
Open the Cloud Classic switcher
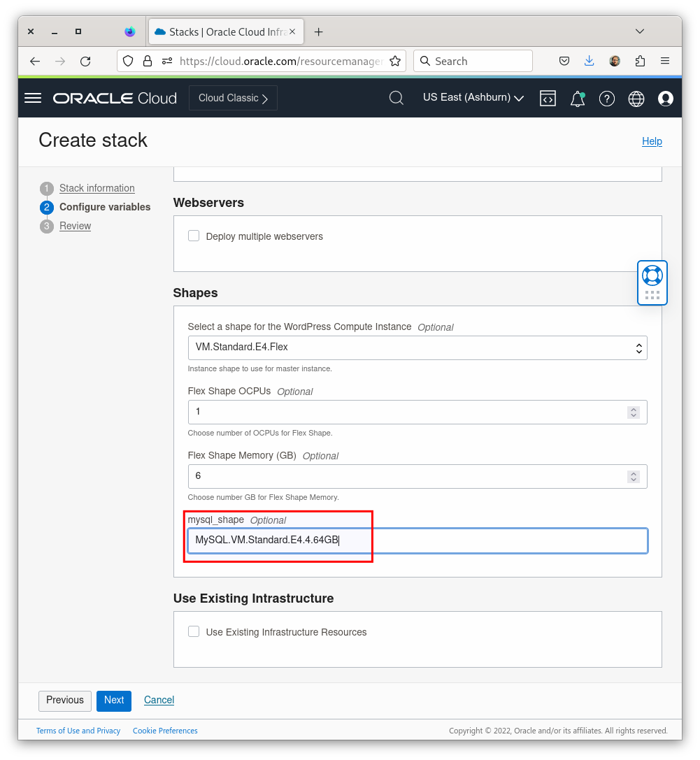coord(233,99)
